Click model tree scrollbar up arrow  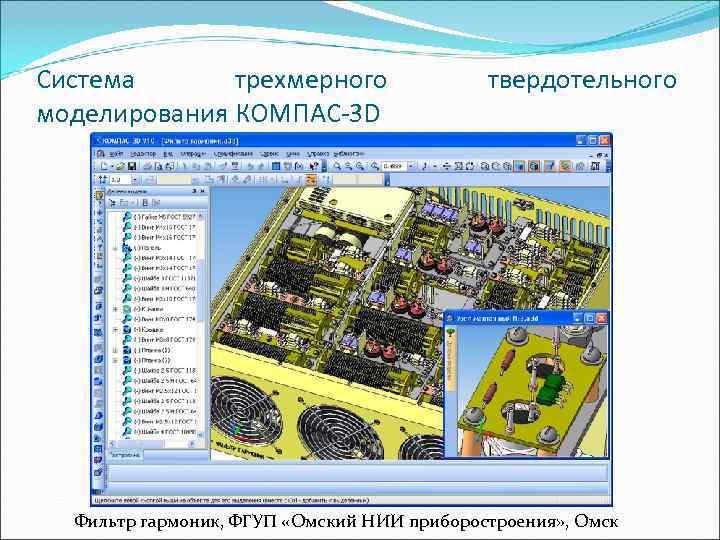click(x=201, y=216)
